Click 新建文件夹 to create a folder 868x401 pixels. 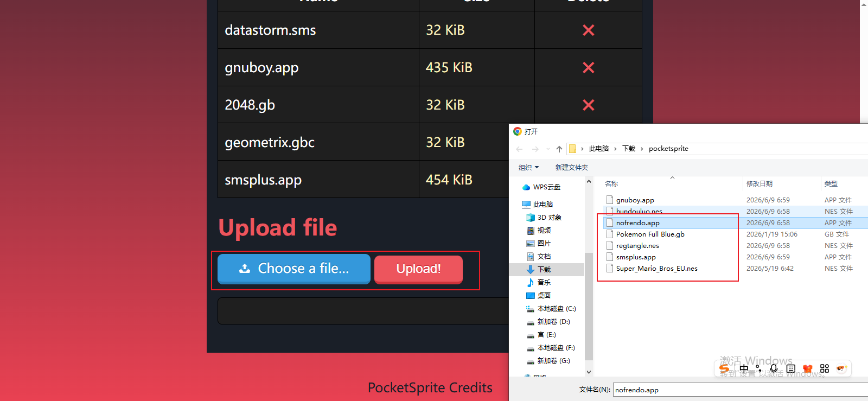click(572, 168)
